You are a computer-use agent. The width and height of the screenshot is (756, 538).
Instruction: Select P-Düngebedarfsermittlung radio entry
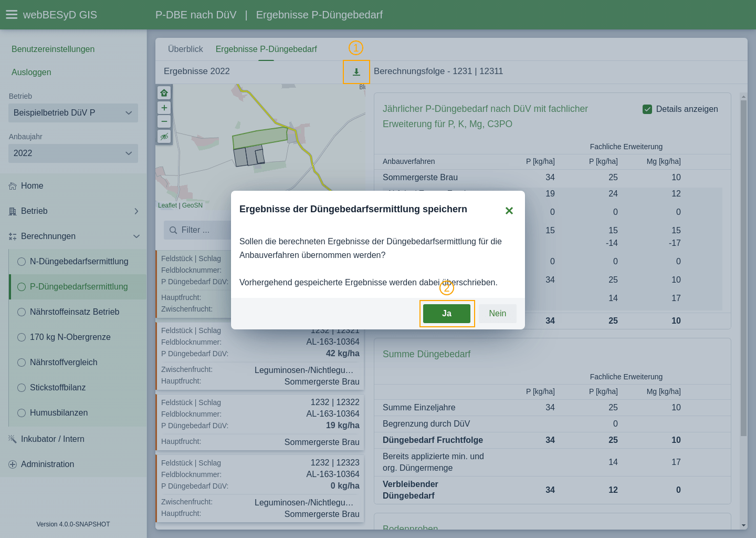[78, 287]
